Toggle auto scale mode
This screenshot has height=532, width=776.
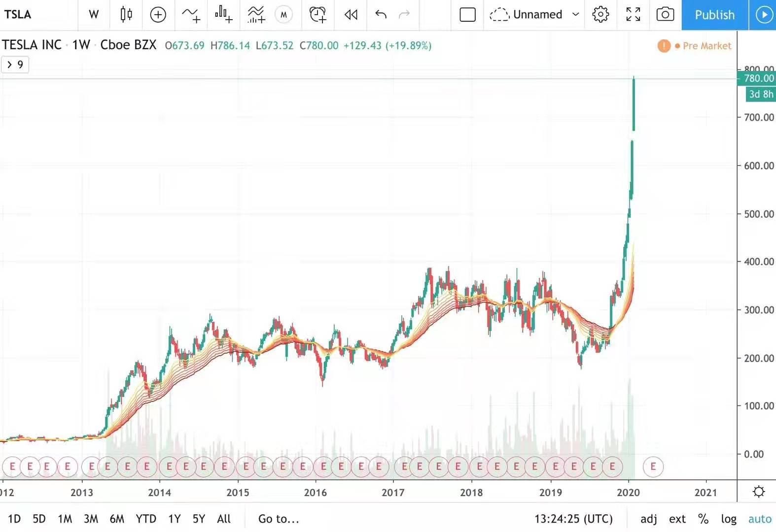point(760,519)
